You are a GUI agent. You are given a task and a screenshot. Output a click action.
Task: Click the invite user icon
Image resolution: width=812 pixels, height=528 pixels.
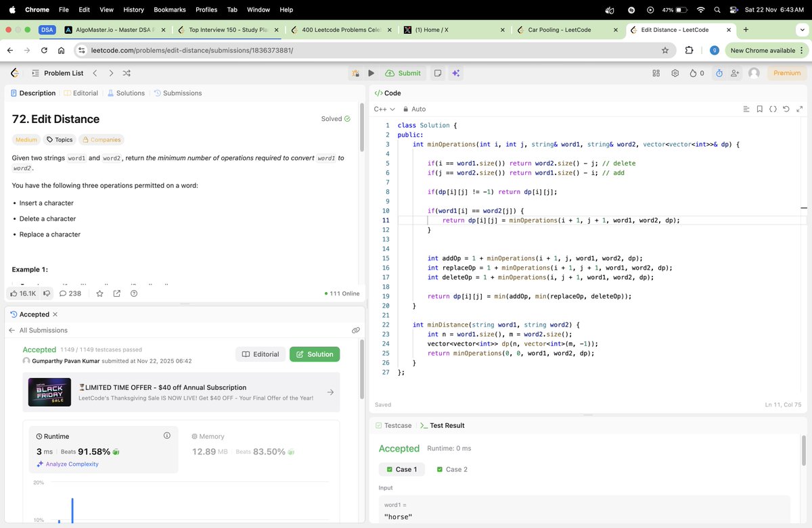click(x=735, y=73)
